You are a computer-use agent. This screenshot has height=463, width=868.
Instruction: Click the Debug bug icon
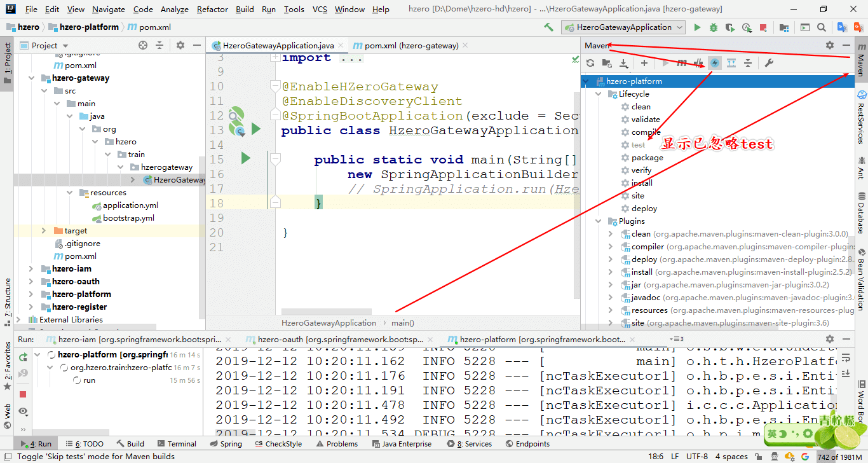pyautogui.click(x=714, y=27)
